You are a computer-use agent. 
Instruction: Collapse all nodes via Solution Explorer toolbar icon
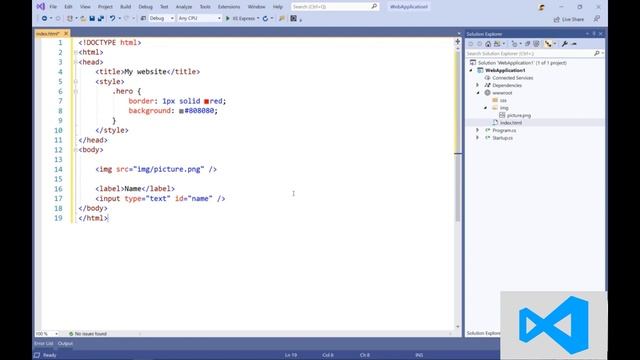click(x=527, y=44)
